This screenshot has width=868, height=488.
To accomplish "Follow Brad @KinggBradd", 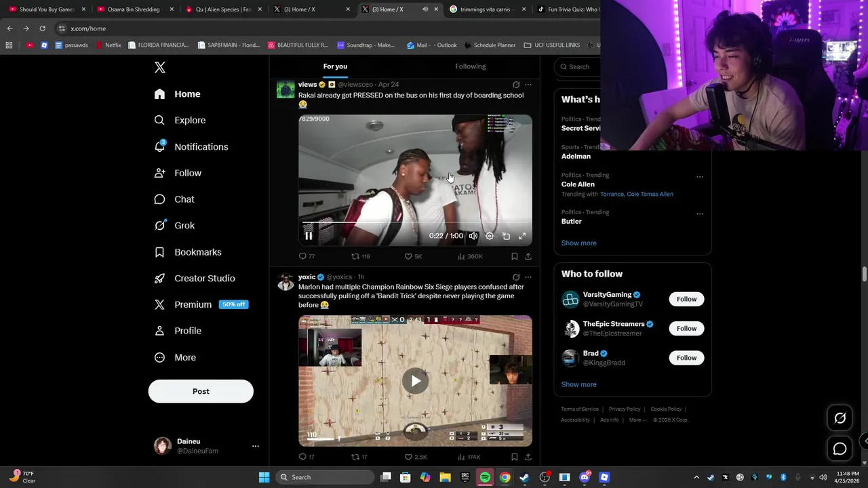I will click(686, 358).
